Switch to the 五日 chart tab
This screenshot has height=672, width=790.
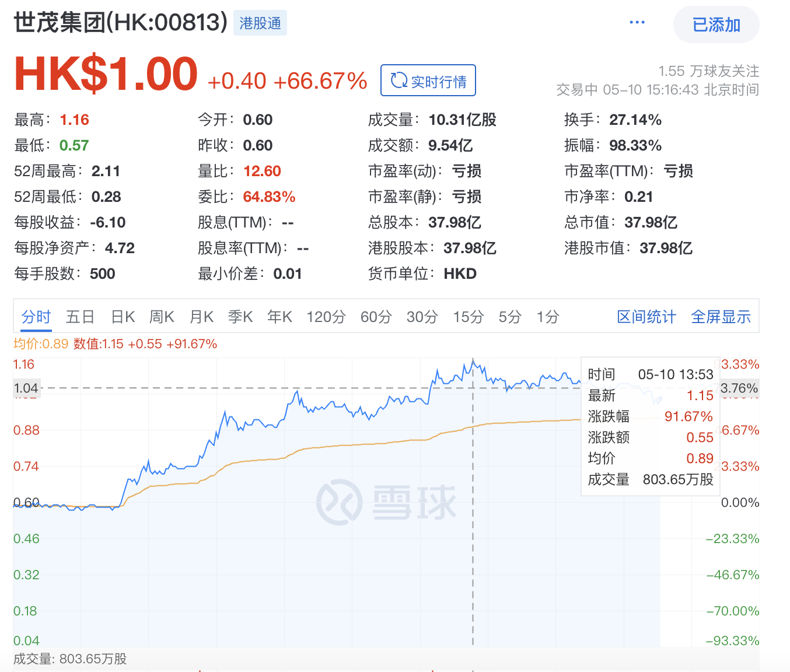pyautogui.click(x=80, y=317)
